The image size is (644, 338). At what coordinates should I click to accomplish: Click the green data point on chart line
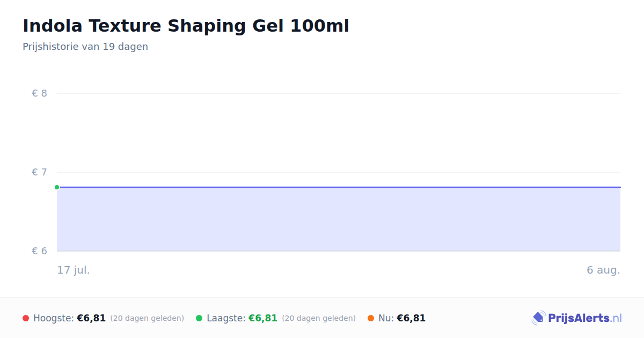pyautogui.click(x=57, y=187)
